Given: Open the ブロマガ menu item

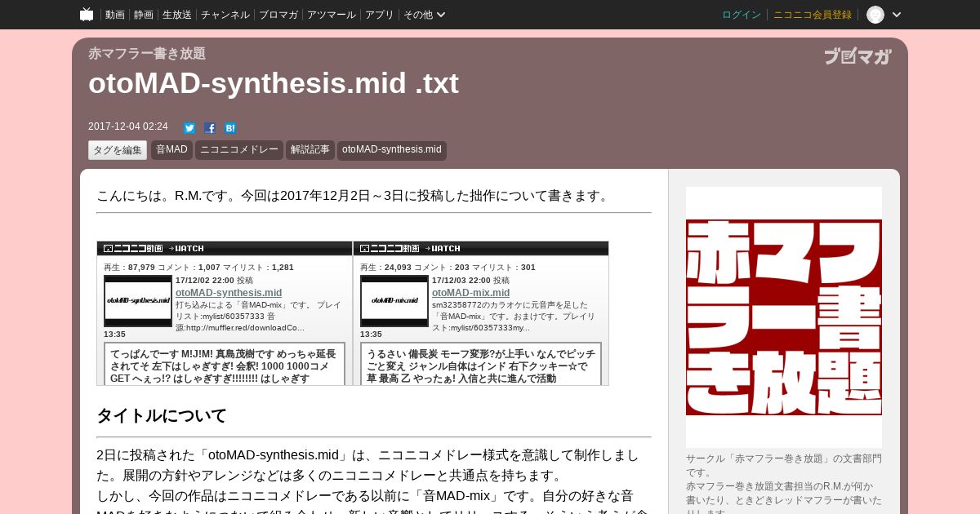Looking at the screenshot, I should tap(278, 15).
